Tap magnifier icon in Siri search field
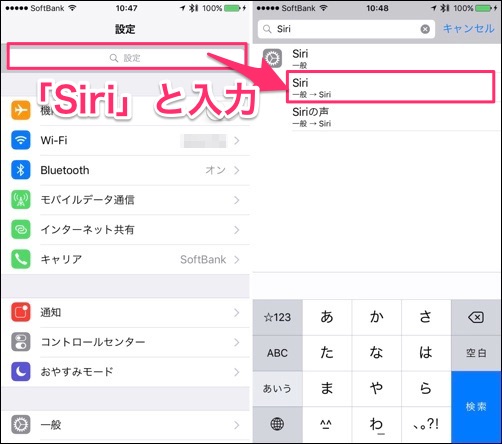Viewport: 502px width, 444px height. pyautogui.click(x=267, y=29)
